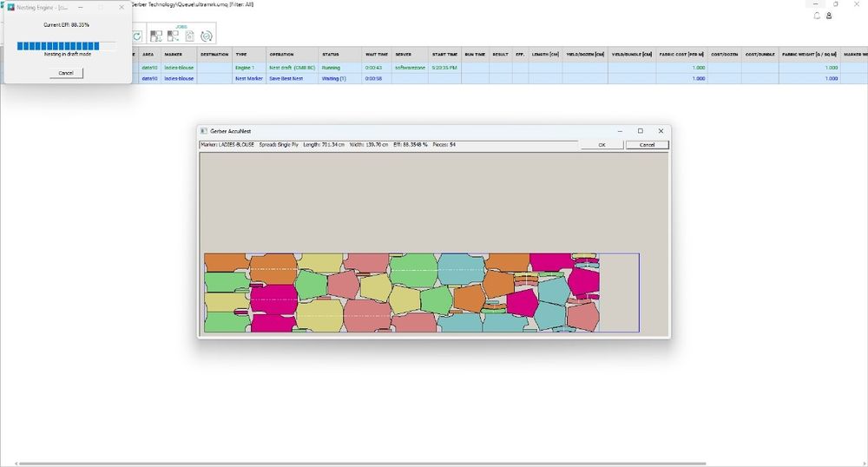Click 'ladies-blouse' marker in Running row
Viewport: 868px width, 467px height.
tap(178, 68)
